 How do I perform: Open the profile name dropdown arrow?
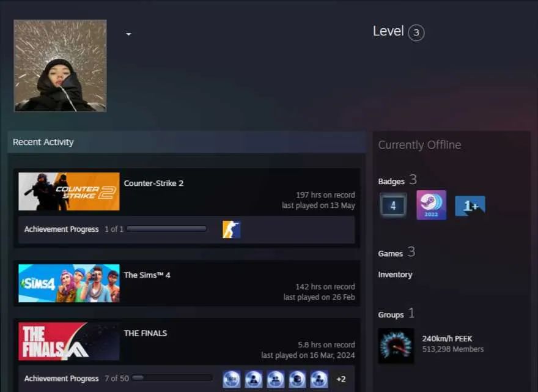[x=128, y=34]
